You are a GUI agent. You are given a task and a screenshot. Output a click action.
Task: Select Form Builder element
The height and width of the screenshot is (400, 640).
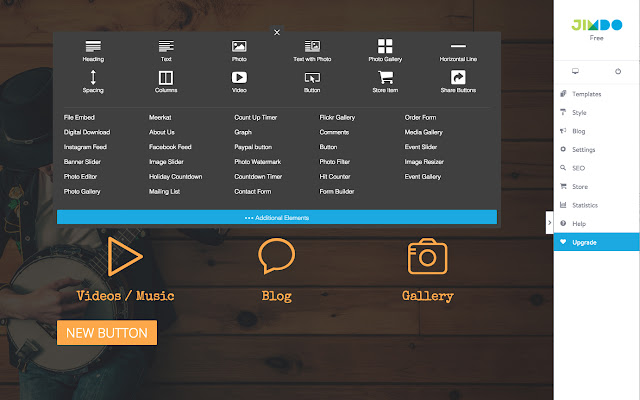coord(337,191)
